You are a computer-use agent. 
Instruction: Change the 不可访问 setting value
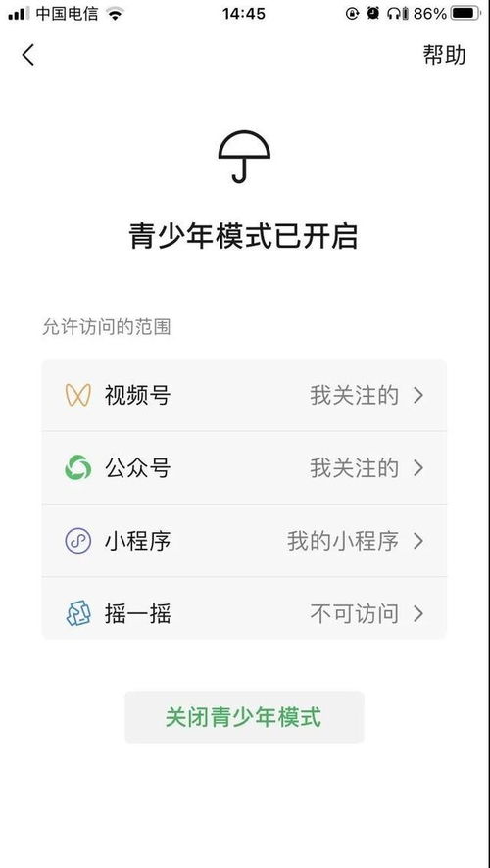[355, 614]
